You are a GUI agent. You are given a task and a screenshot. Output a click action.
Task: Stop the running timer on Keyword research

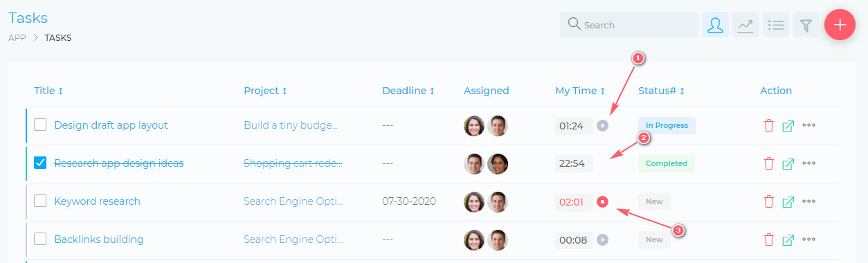[x=602, y=202]
